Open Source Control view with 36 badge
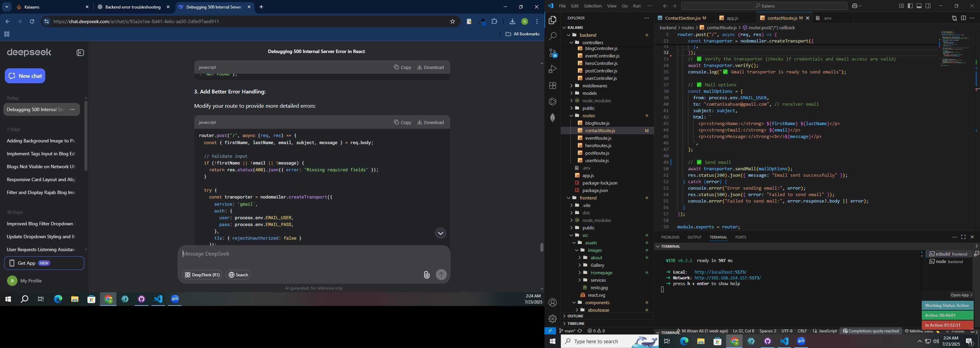 pyautogui.click(x=552, y=53)
